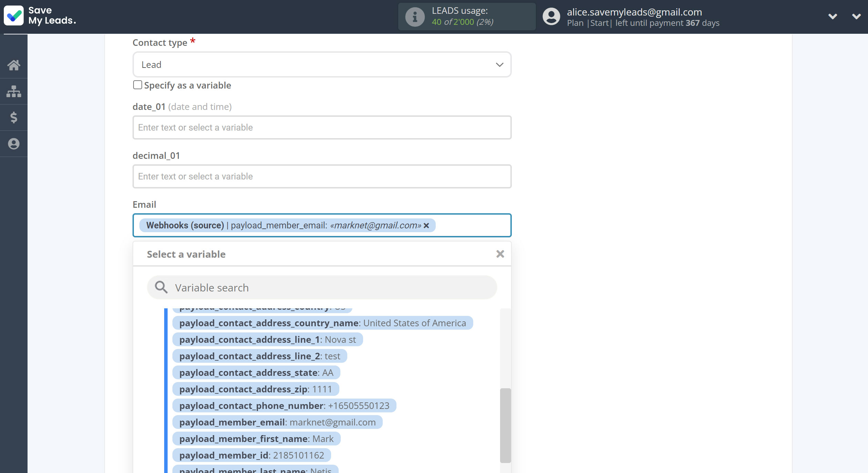Expand the account menu chevron

pyautogui.click(x=832, y=16)
